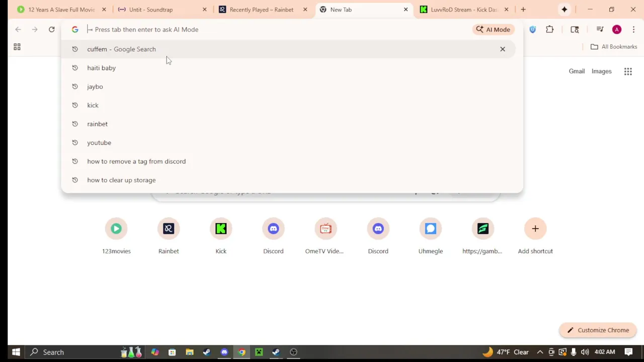The width and height of the screenshot is (644, 362).
Task: Open the profile avatar A
Action: coord(617,29)
